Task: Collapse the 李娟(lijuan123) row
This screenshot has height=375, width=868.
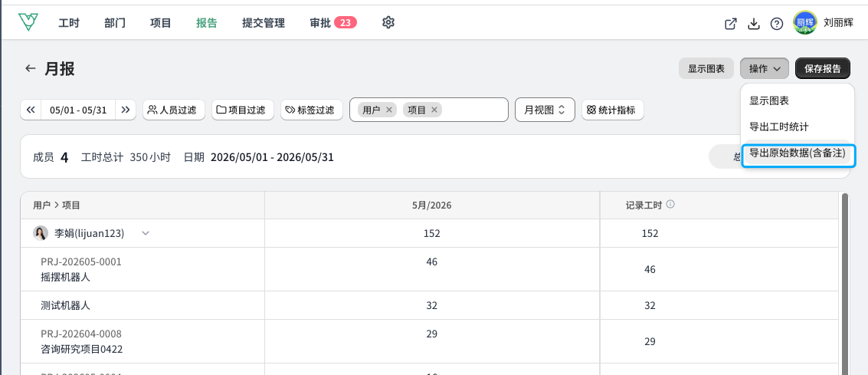Action: pyautogui.click(x=146, y=233)
